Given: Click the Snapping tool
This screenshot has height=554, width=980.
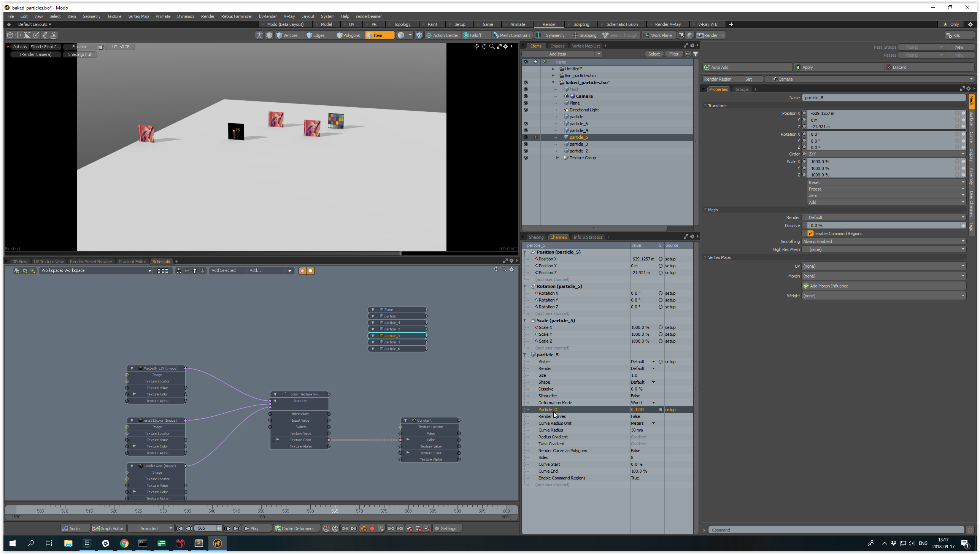Looking at the screenshot, I should [585, 35].
